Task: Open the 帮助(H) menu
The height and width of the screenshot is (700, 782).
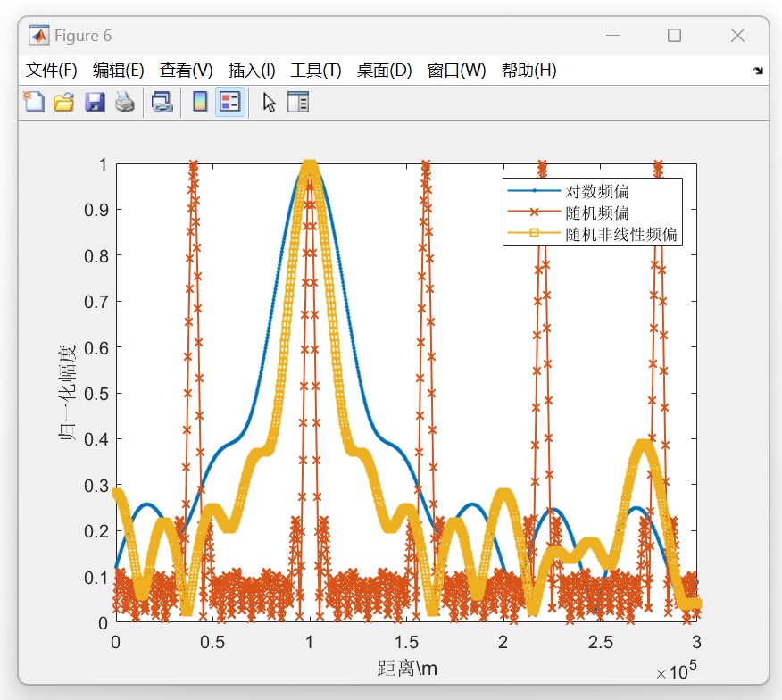Action: tap(528, 71)
